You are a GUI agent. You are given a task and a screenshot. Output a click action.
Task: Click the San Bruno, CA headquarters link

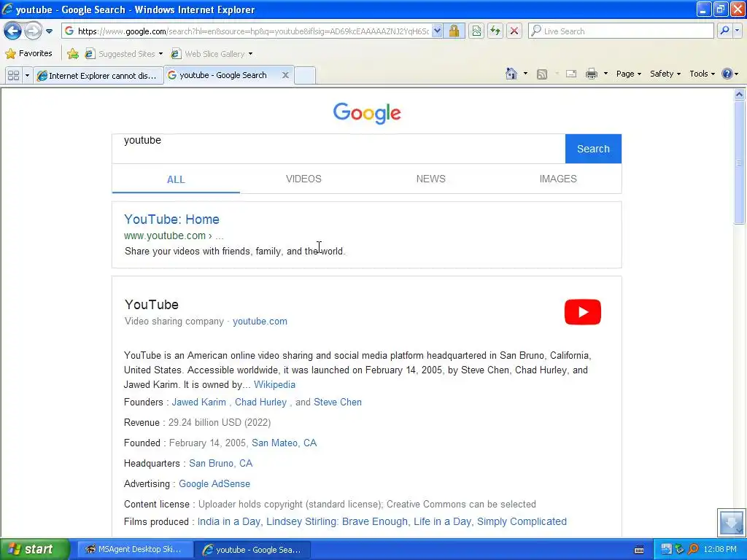point(220,464)
